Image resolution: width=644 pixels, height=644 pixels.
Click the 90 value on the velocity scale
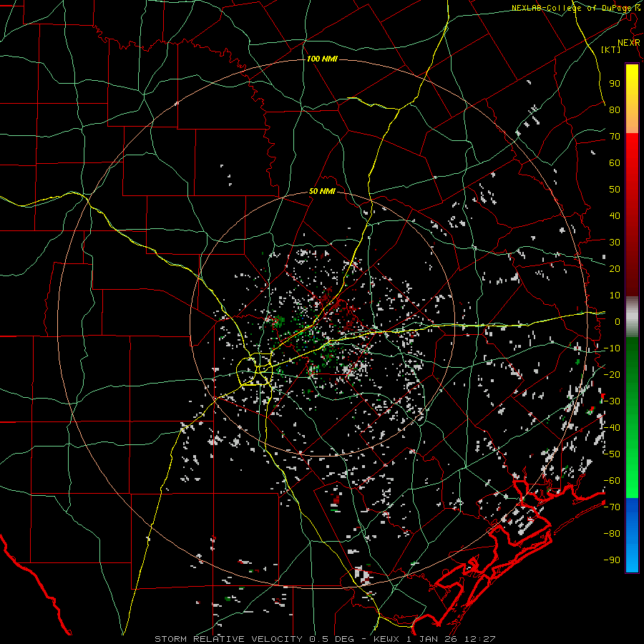[615, 84]
